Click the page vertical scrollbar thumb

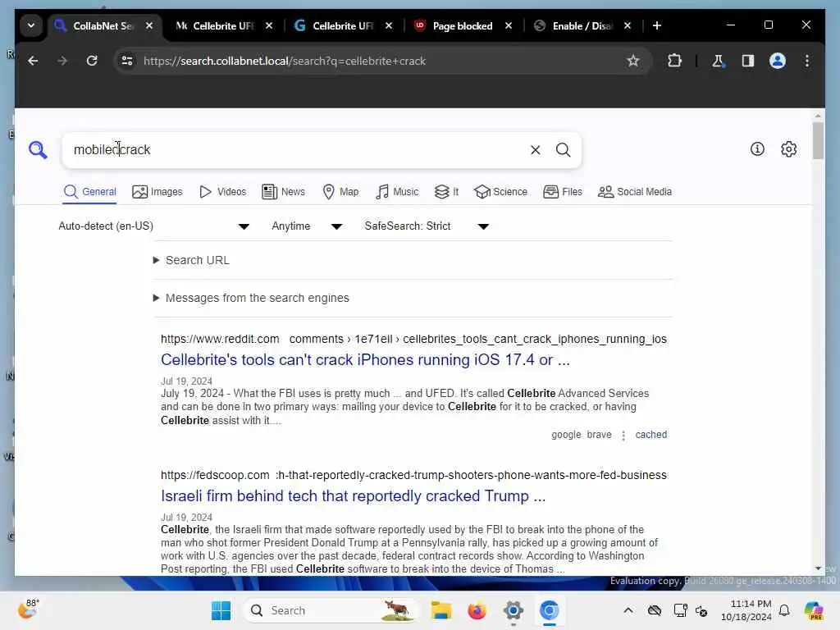[x=818, y=140]
